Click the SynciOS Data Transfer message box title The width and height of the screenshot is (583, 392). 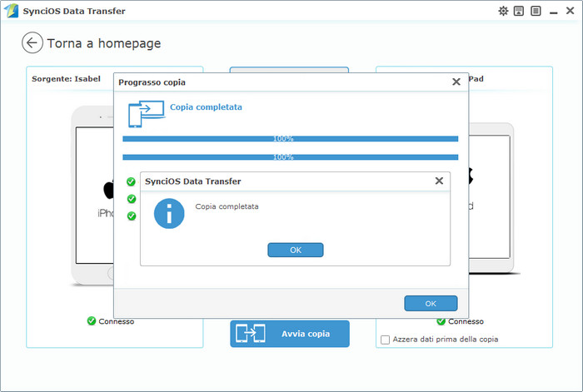click(192, 181)
